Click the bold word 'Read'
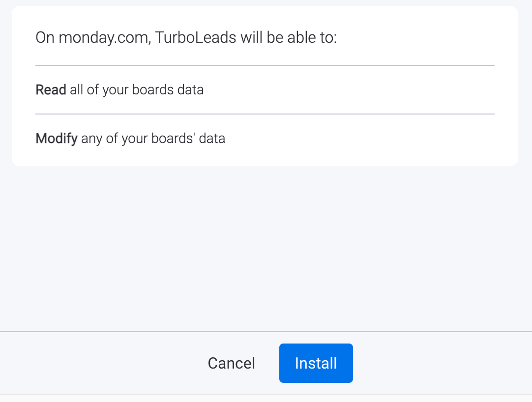 (x=51, y=90)
